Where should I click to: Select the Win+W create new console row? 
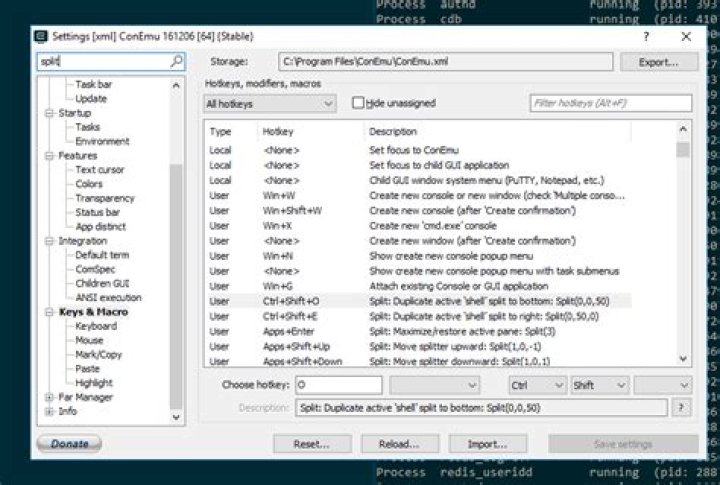pos(418,196)
